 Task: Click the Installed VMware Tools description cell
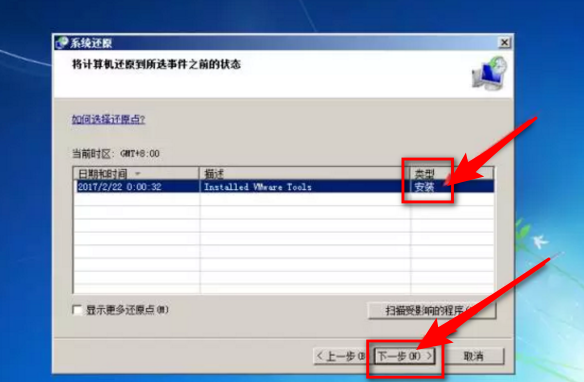point(258,187)
